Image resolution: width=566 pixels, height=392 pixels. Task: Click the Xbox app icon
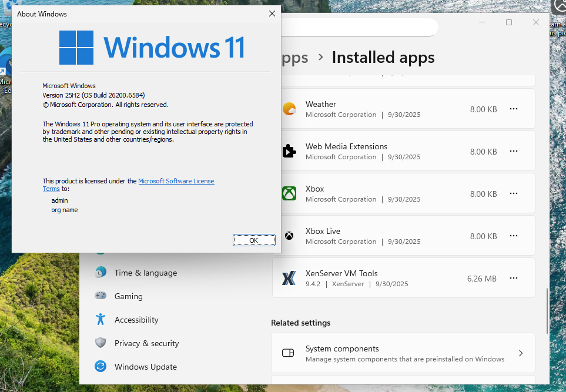tap(289, 194)
